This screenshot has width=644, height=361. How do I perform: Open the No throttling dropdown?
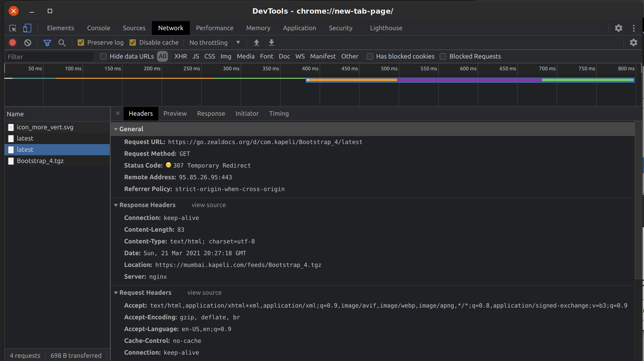click(214, 42)
